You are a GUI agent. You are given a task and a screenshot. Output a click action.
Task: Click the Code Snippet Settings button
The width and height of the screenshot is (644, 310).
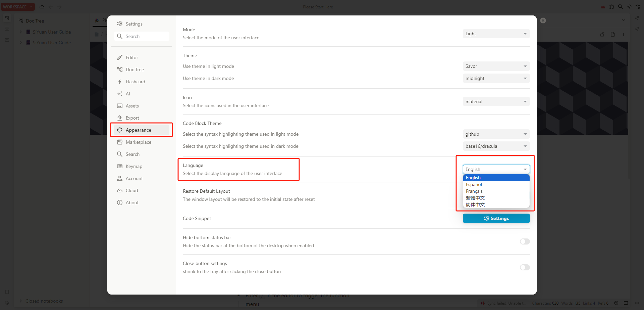[x=496, y=218]
